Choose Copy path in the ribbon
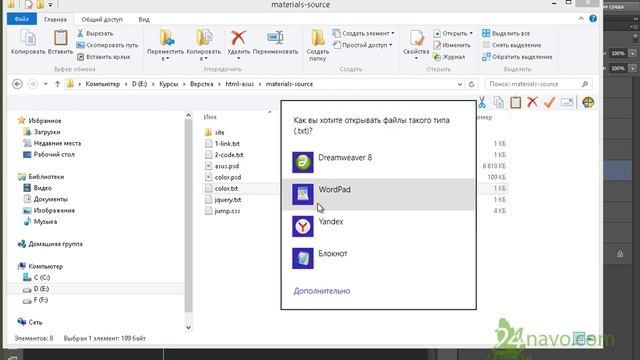 tap(108, 45)
